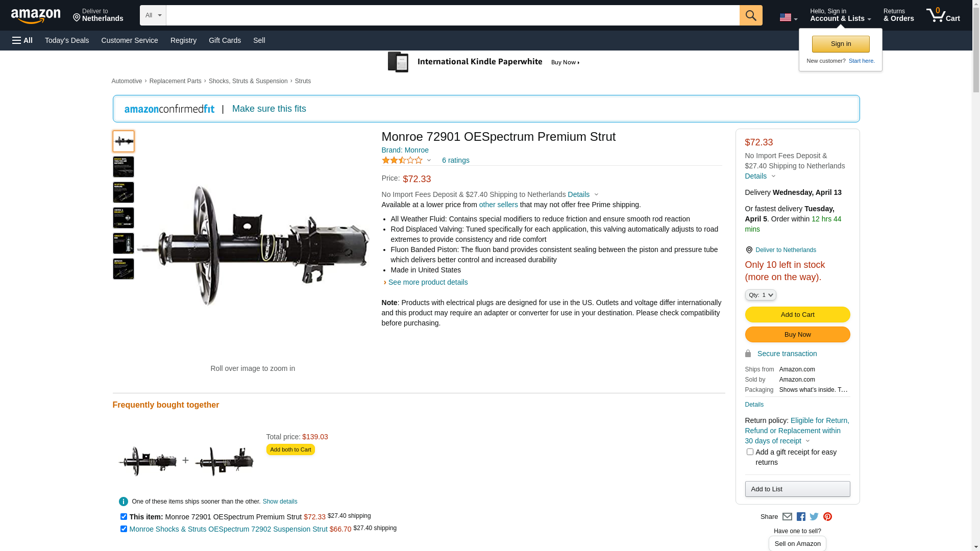Screen dimensions: 980x551
Task: Select the second product thumbnail image
Action: [x=124, y=167]
